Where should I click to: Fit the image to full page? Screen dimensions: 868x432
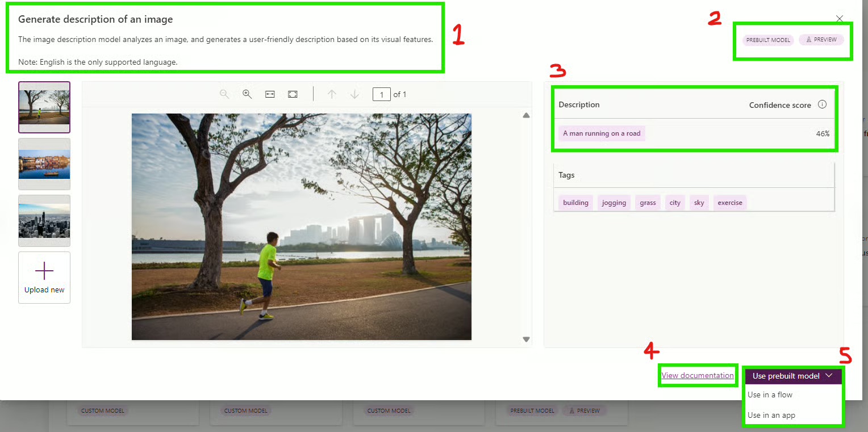click(x=293, y=94)
